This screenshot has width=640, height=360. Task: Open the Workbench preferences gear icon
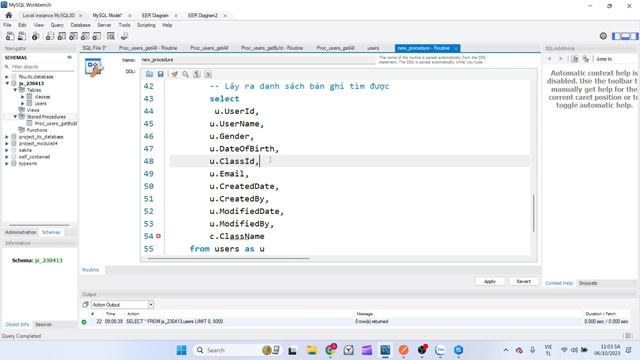click(603, 36)
